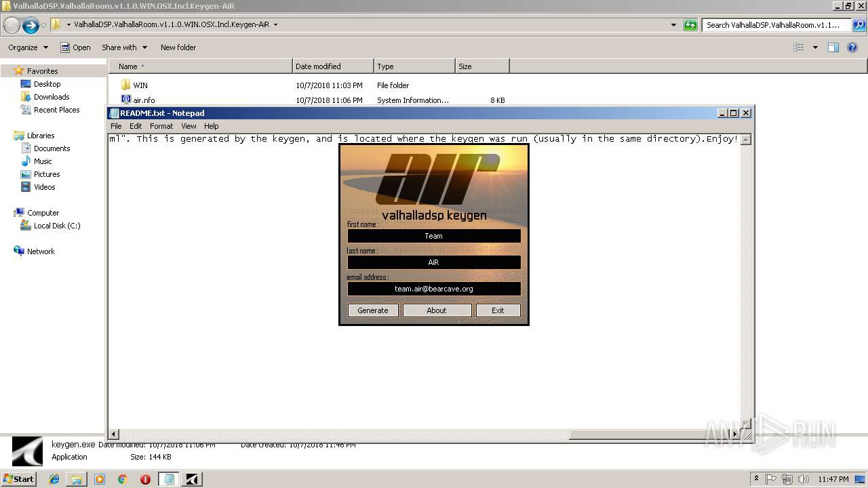Open Internet Explorer from taskbar
This screenshot has width=868, height=488.
54,479
